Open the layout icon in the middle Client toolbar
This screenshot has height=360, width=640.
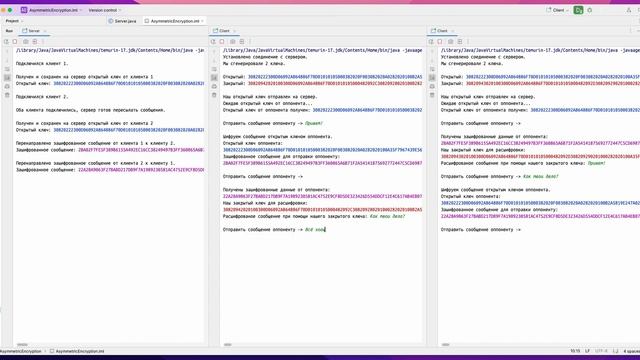242,42
